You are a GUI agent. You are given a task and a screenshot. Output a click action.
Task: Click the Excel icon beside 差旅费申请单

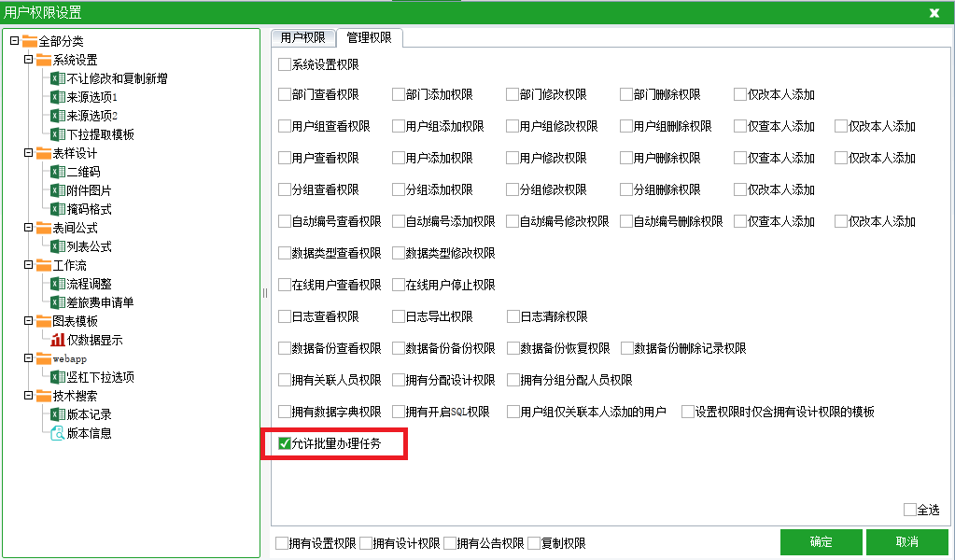tap(58, 302)
